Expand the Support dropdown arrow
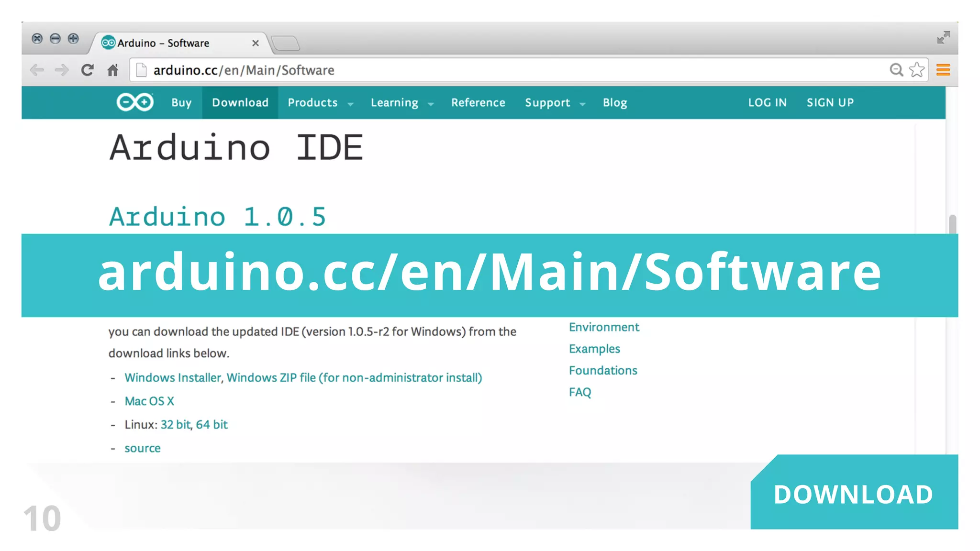Viewport: 980px width, 551px height. coord(582,104)
